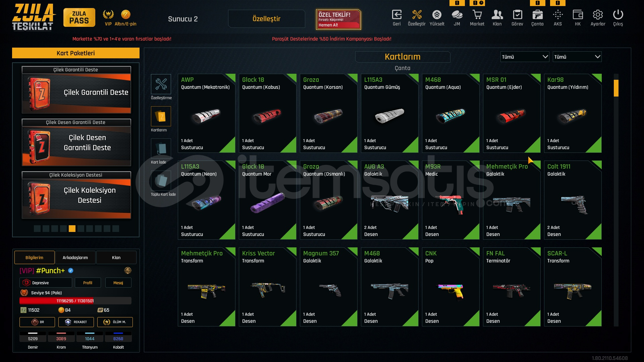Select the last card-pack page indicator
The height and width of the screenshot is (362, 644).
pos(116,229)
